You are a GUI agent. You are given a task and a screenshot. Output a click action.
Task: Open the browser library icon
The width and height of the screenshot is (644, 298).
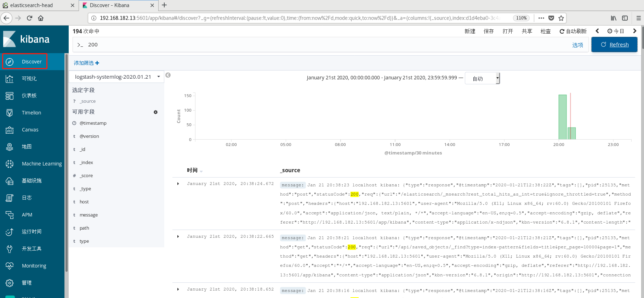click(x=614, y=18)
